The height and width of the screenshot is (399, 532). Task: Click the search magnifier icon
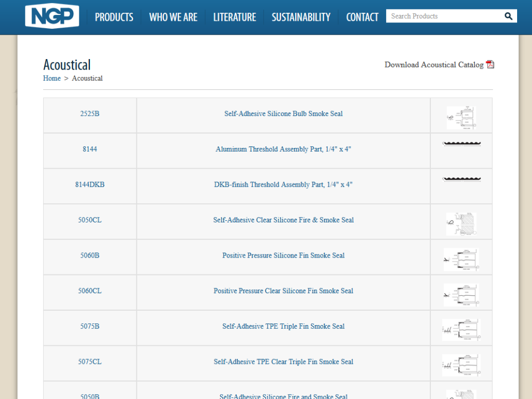(x=508, y=16)
